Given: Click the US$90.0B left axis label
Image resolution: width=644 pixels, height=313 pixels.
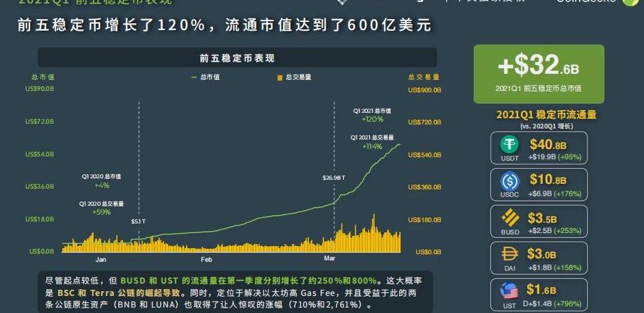Looking at the screenshot, I should click(40, 90).
